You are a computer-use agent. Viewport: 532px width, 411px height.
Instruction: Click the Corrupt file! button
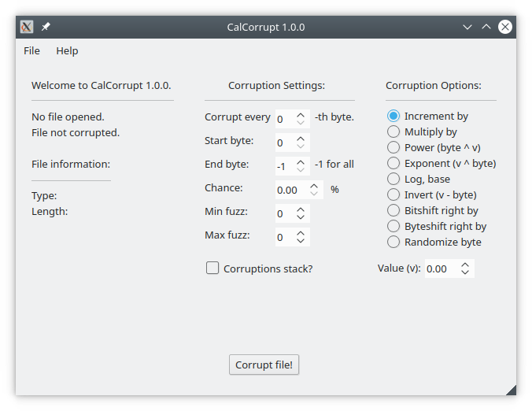264,365
